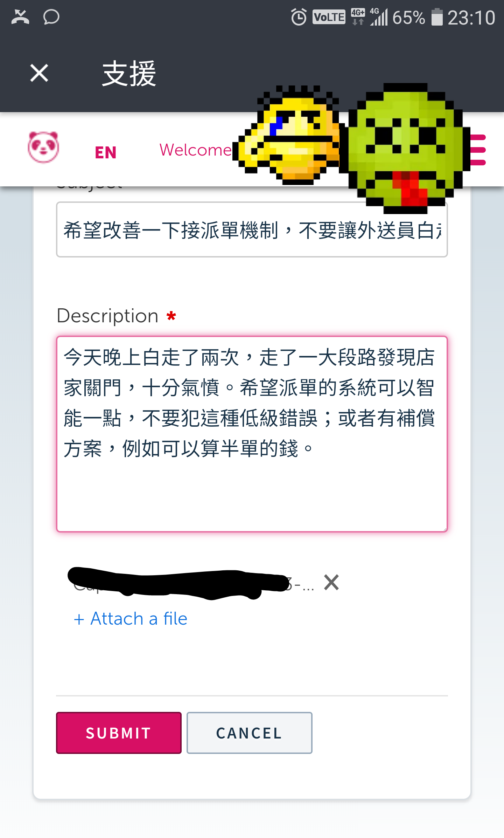The height and width of the screenshot is (838, 504).
Task: Focus the Subject text field
Action: 252,229
